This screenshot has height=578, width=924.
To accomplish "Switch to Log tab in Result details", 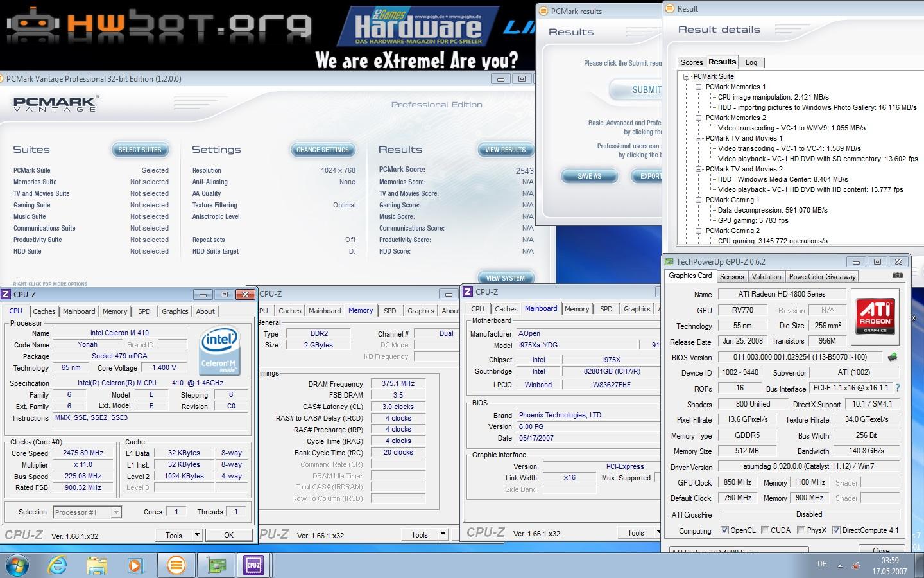I will (x=751, y=62).
